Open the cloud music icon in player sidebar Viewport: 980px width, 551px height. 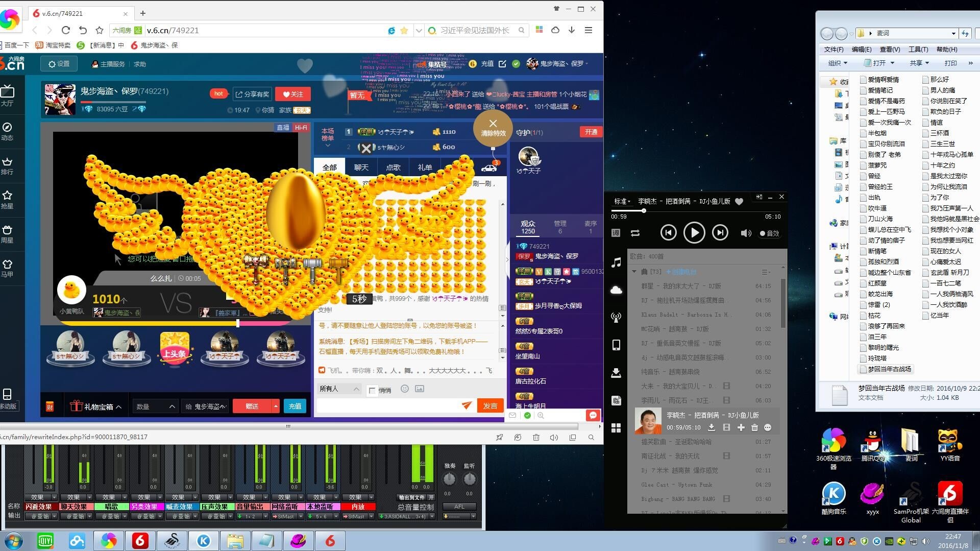pyautogui.click(x=616, y=290)
